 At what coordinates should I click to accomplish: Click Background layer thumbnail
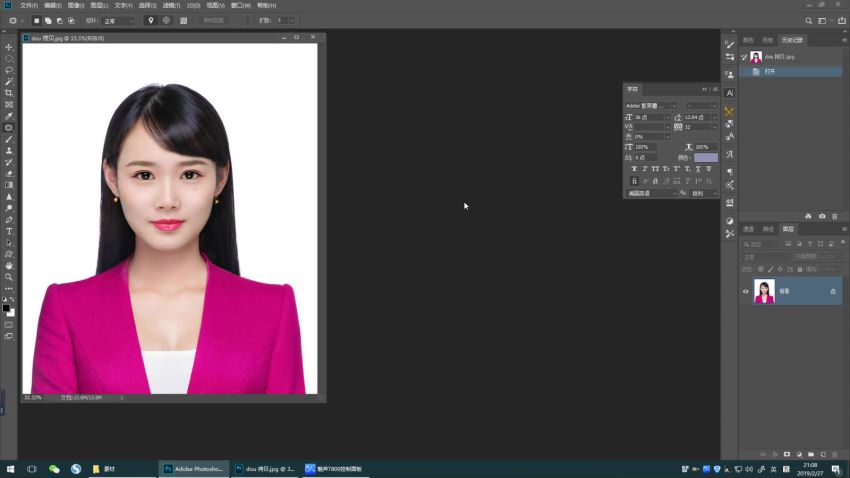pos(764,291)
